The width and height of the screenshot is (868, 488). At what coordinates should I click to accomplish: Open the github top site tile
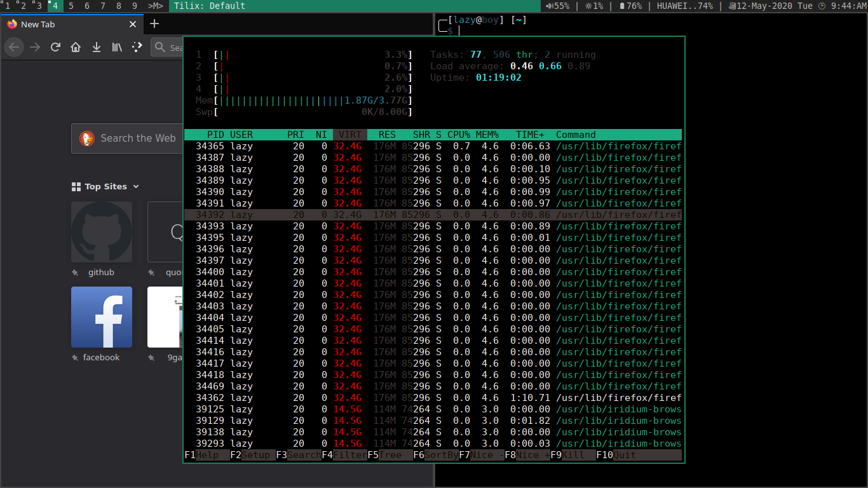pos(102,232)
